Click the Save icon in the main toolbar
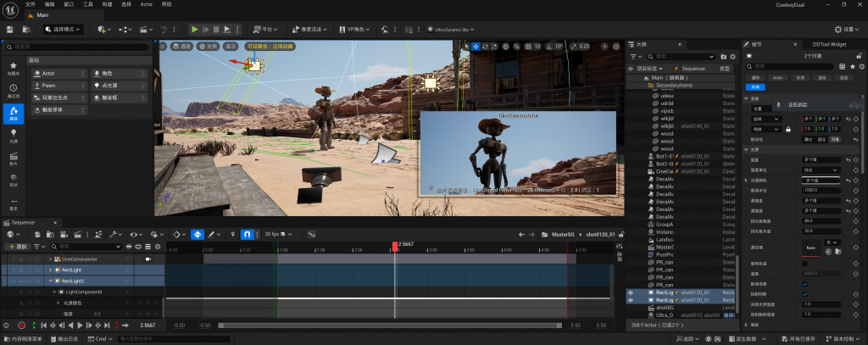 9,29
